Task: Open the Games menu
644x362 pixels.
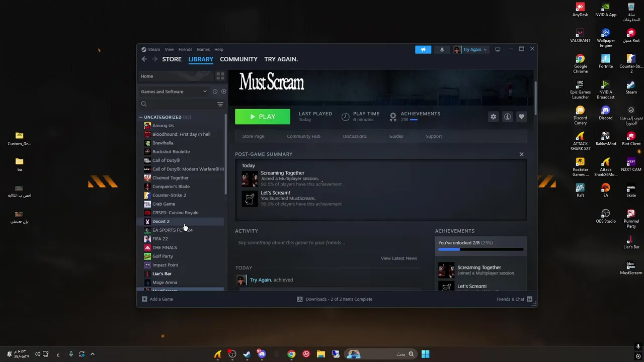Action: click(203, 49)
